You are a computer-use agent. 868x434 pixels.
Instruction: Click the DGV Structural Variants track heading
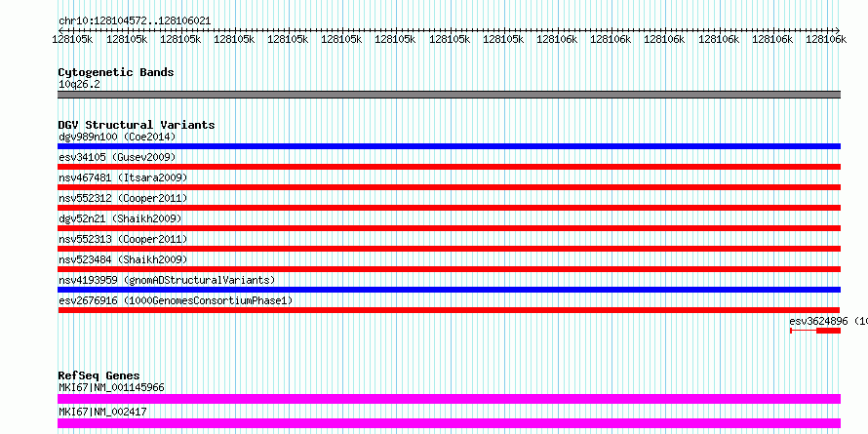[137, 125]
